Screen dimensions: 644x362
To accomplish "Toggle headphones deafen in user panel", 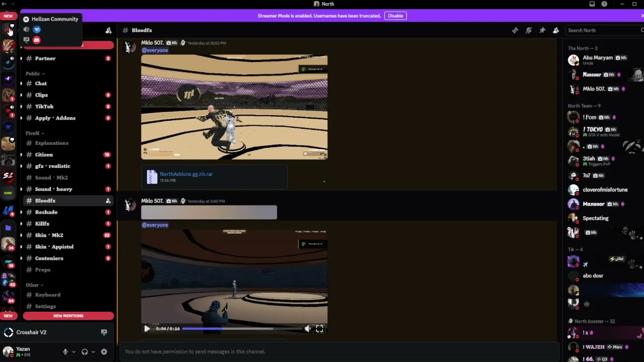I will click(x=85, y=352).
